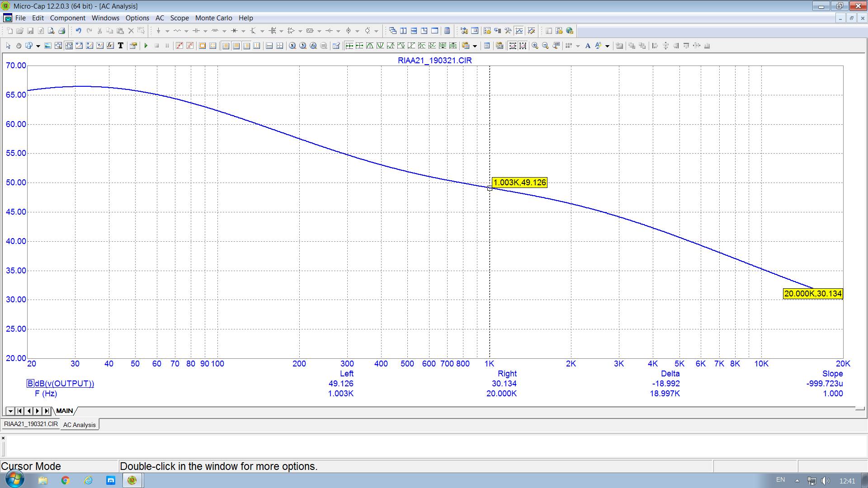Click the cascade windows icon
Screen dimensions: 868x488
(392, 31)
